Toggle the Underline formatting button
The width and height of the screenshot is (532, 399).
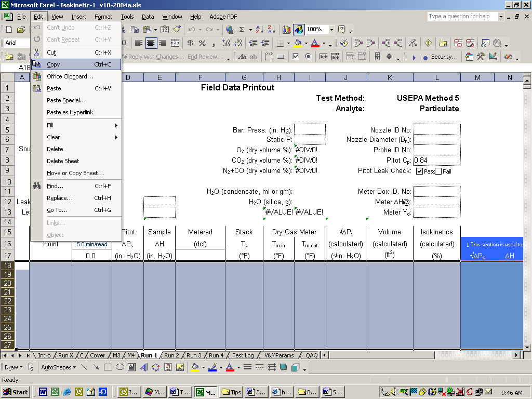click(124, 43)
